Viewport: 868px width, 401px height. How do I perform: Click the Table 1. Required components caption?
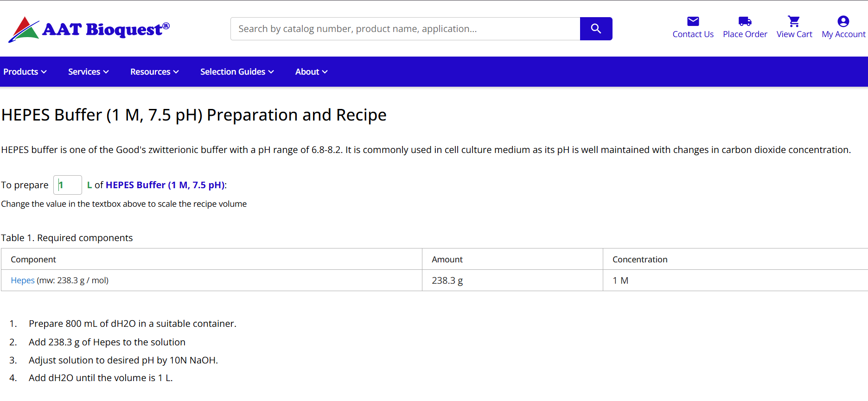click(67, 238)
